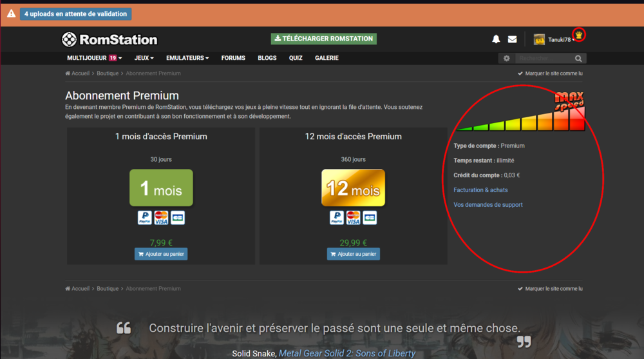This screenshot has width=644, height=359.
Task: Click the search settings gear icon
Action: (507, 59)
